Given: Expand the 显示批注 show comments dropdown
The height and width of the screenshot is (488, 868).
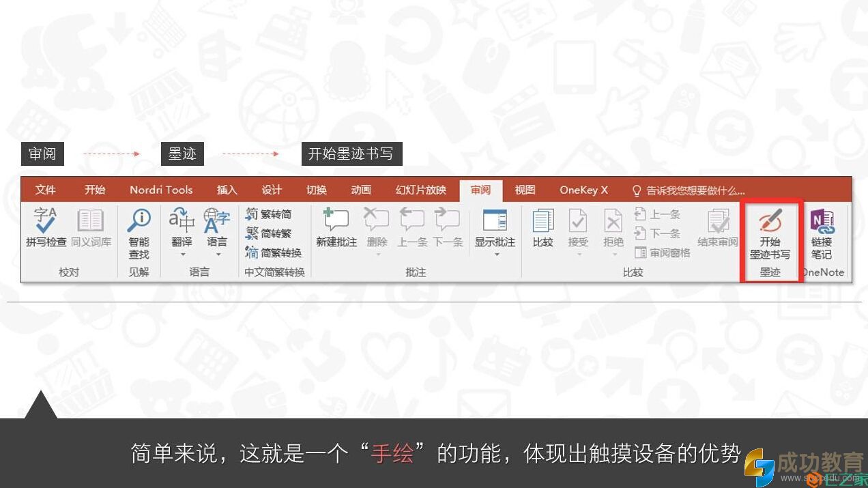Looking at the screenshot, I should coord(495,254).
